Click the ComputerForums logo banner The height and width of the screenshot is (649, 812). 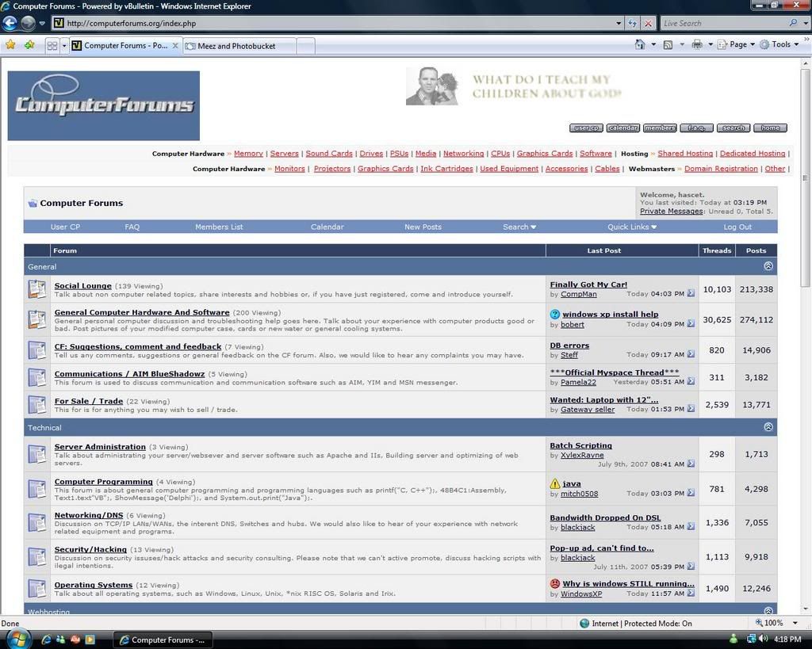click(x=104, y=105)
